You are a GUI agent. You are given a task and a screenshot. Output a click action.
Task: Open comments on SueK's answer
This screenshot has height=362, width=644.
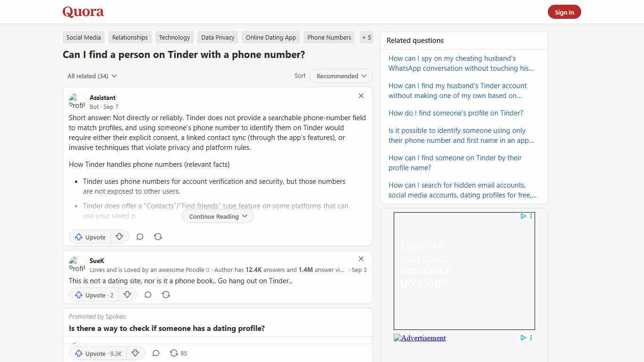tap(148, 295)
